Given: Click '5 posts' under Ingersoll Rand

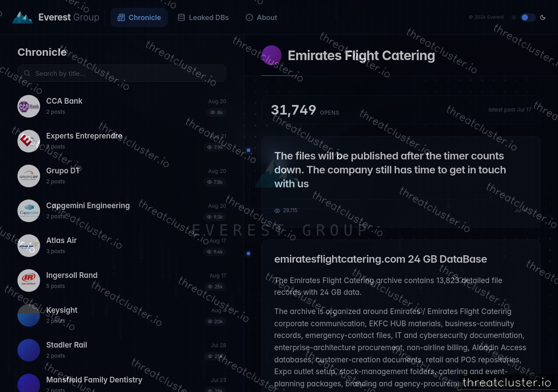Looking at the screenshot, I should 55,286.
